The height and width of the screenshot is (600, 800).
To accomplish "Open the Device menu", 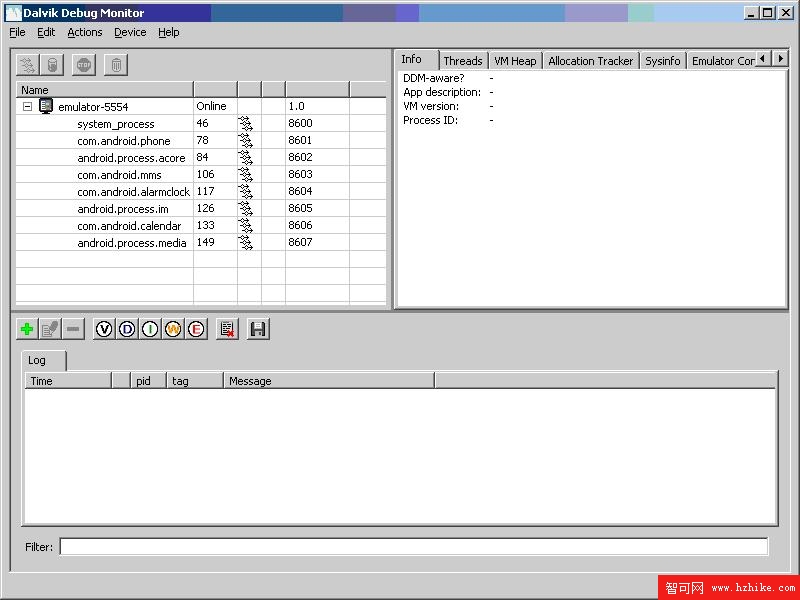I will [x=130, y=32].
